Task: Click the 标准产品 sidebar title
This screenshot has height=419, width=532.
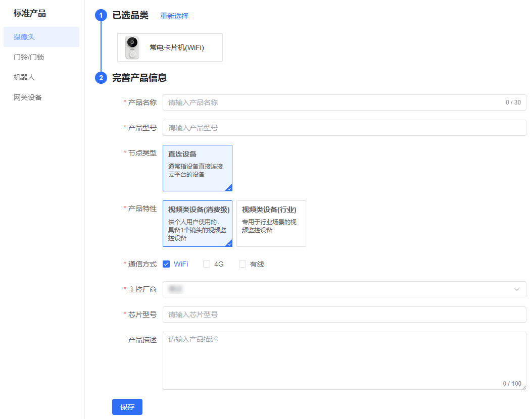Action: tap(29, 14)
